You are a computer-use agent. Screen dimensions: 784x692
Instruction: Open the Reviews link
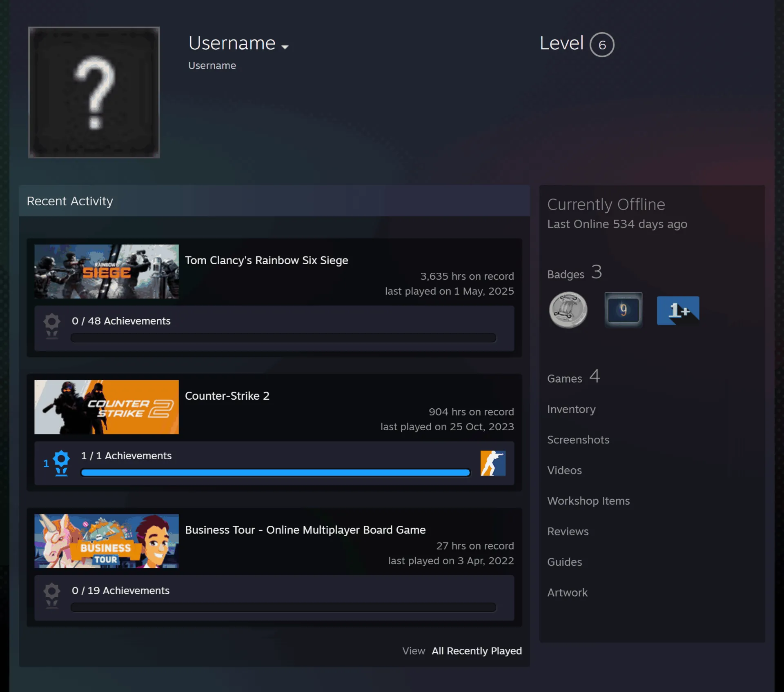tap(568, 532)
